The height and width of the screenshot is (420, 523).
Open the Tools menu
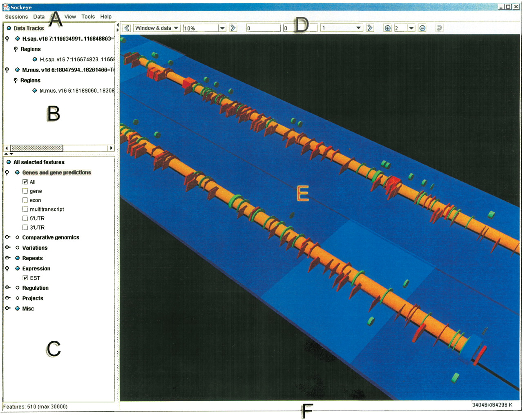click(x=88, y=17)
